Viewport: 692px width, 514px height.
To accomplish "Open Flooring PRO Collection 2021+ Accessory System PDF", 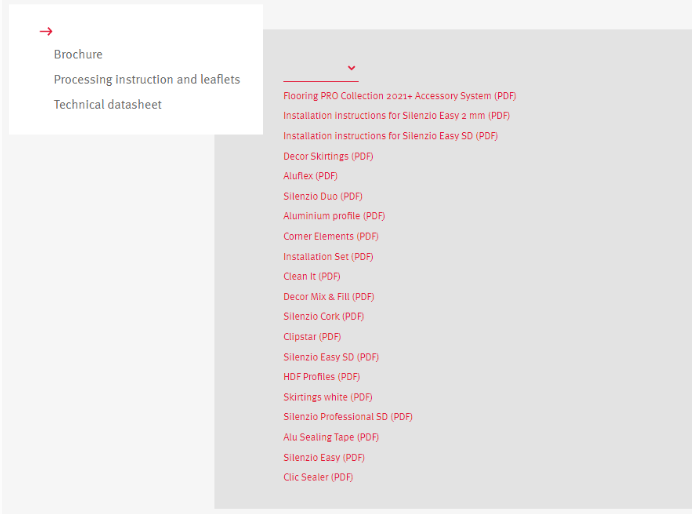I will 400,96.
